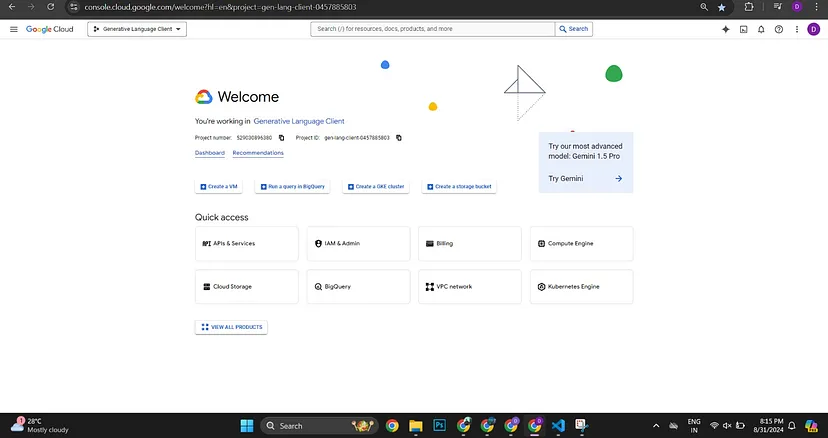Open Photoshop from the taskbar
The width and height of the screenshot is (828, 438).
[x=439, y=426]
